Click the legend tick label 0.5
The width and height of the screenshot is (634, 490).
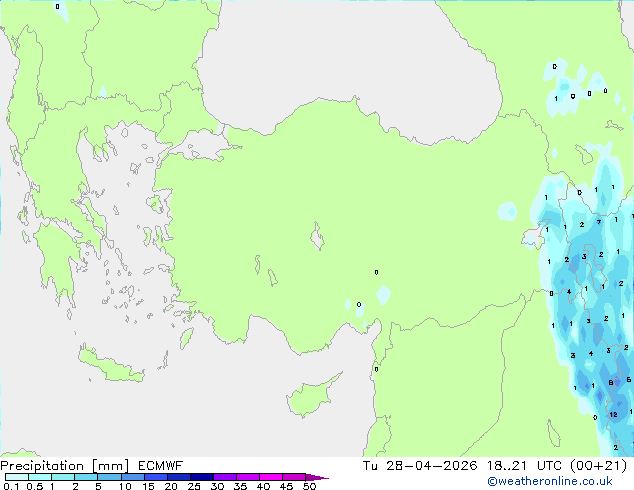[x=35, y=486]
